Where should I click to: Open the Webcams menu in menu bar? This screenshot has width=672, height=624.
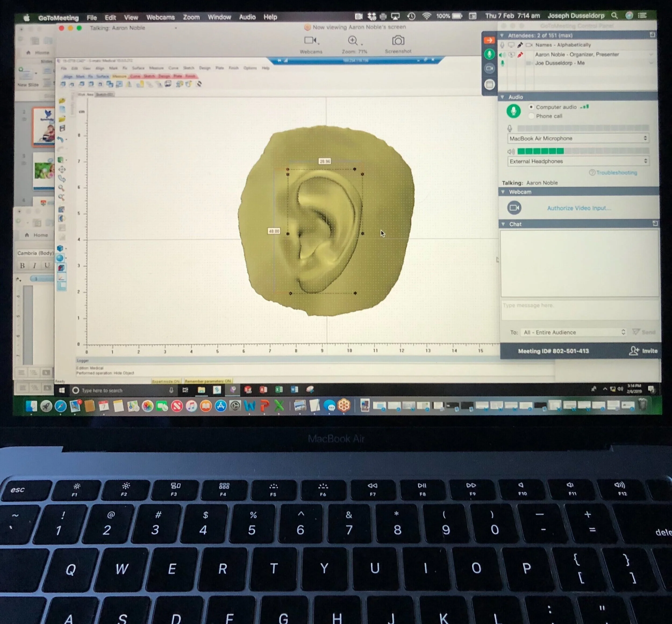pyautogui.click(x=160, y=17)
